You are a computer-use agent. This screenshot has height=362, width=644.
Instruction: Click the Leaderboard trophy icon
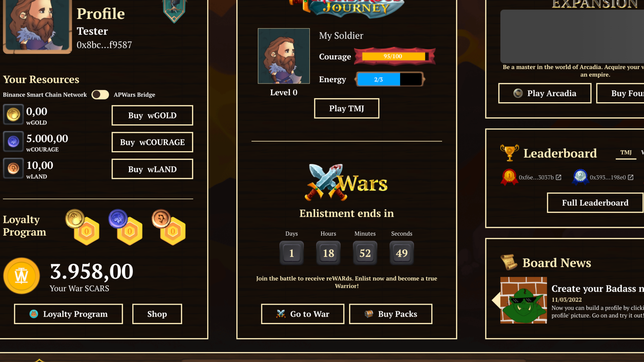[509, 153]
